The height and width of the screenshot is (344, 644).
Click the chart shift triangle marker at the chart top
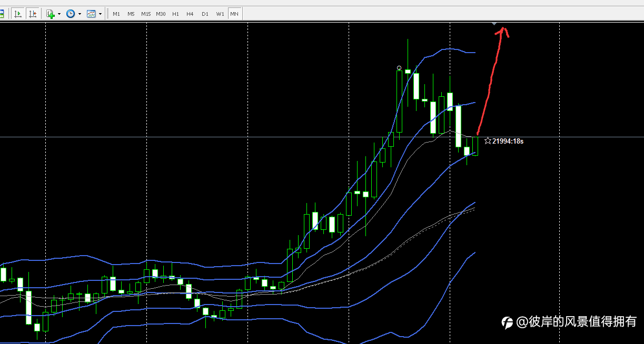[494, 24]
